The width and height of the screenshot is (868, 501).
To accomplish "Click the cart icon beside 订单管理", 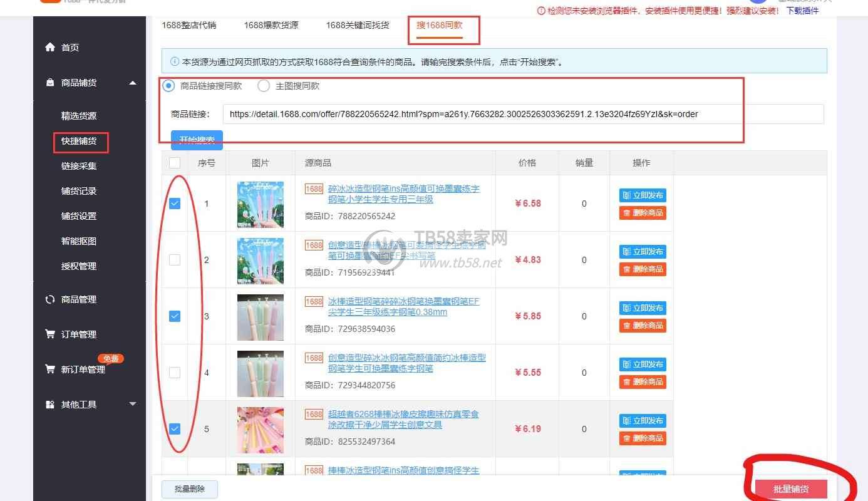I will pyautogui.click(x=50, y=334).
